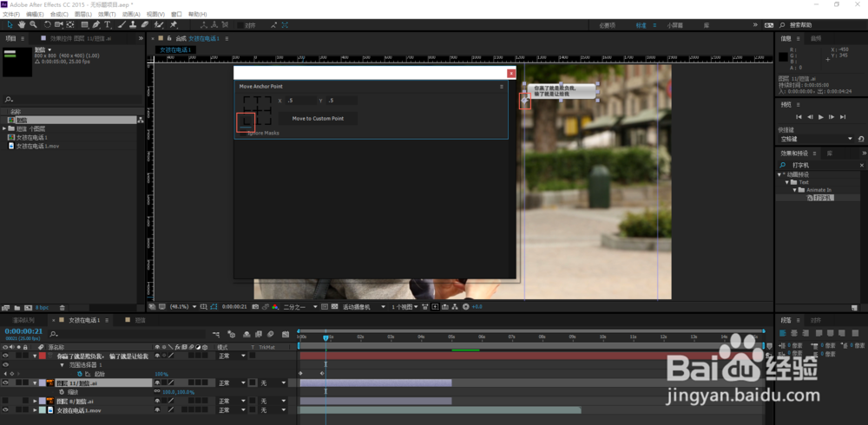Click the timeline current-time indicator handle
The image size is (868, 425).
(x=325, y=337)
